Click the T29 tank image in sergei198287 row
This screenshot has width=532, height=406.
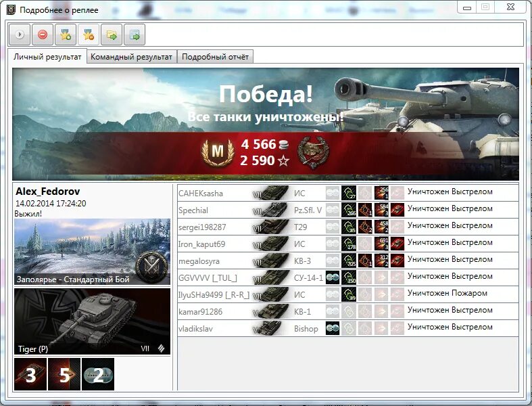pyautogui.click(x=270, y=227)
